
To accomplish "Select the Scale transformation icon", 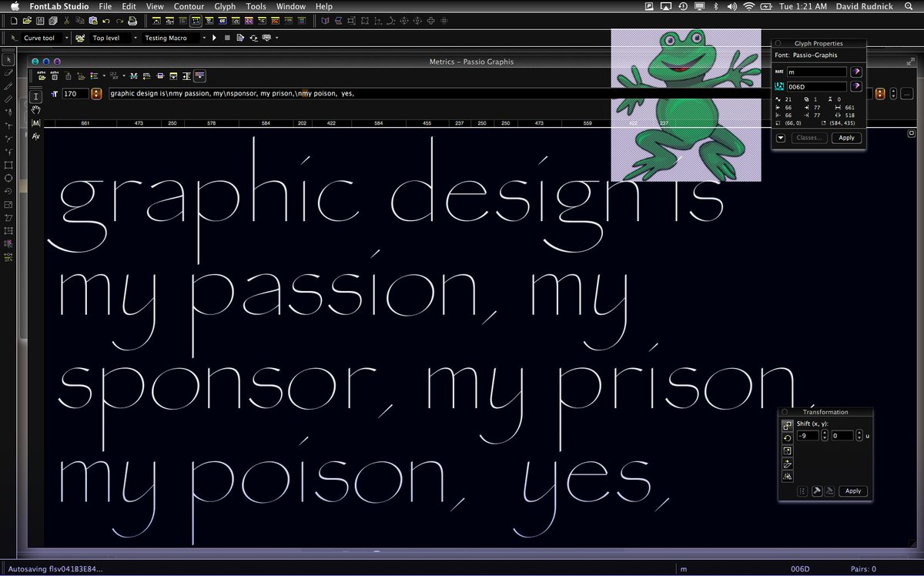I will pos(788,450).
